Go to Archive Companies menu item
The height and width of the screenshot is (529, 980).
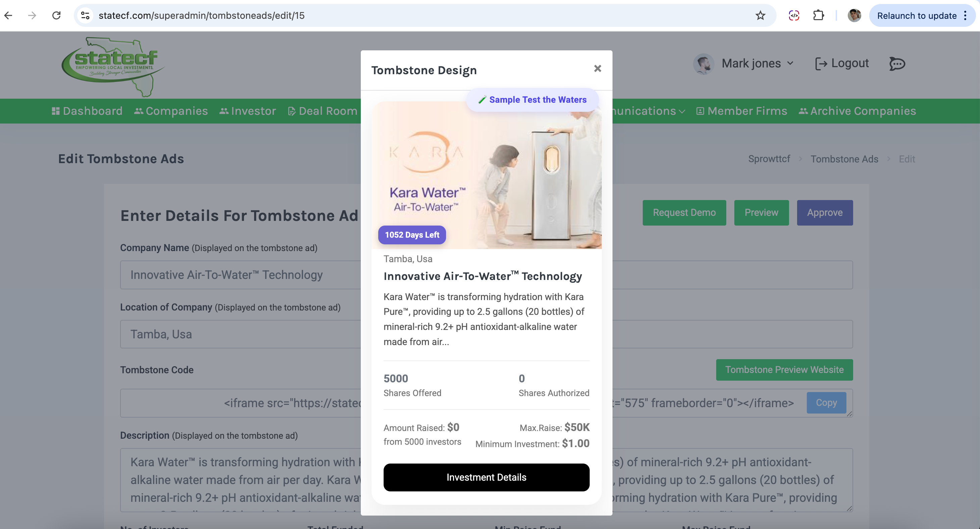857,111
